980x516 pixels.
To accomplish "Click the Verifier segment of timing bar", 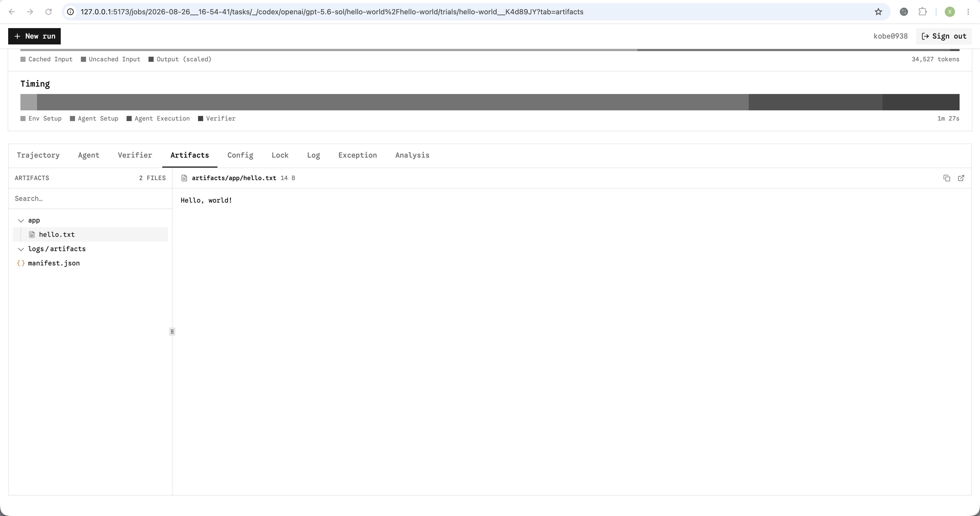I will click(921, 102).
